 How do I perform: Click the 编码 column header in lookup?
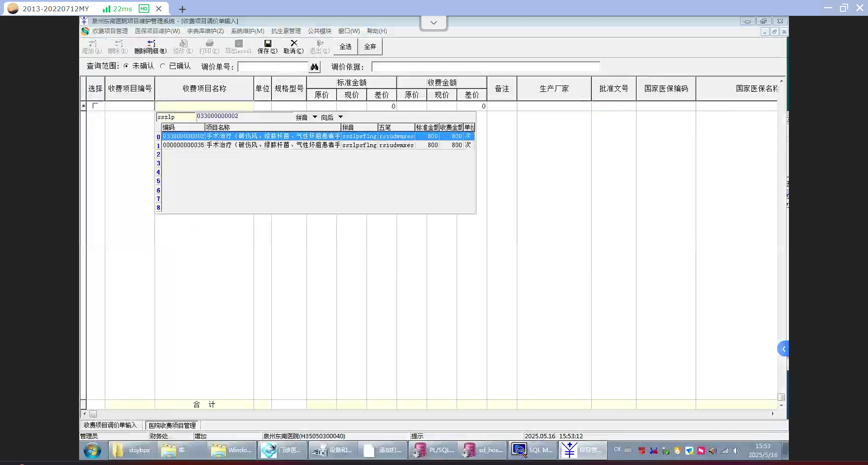[183, 127]
